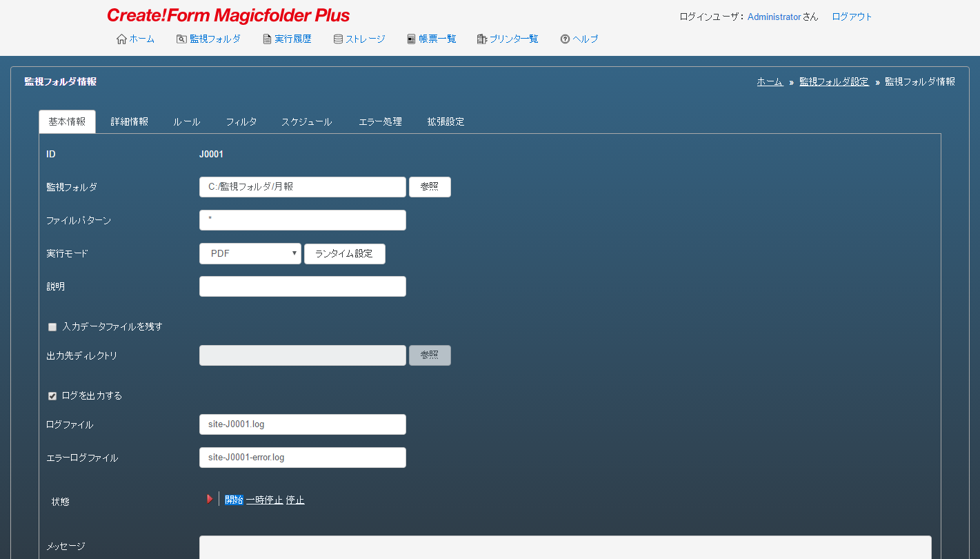Select the 基本情報 tab
Screen dimensions: 980x559
click(x=67, y=121)
